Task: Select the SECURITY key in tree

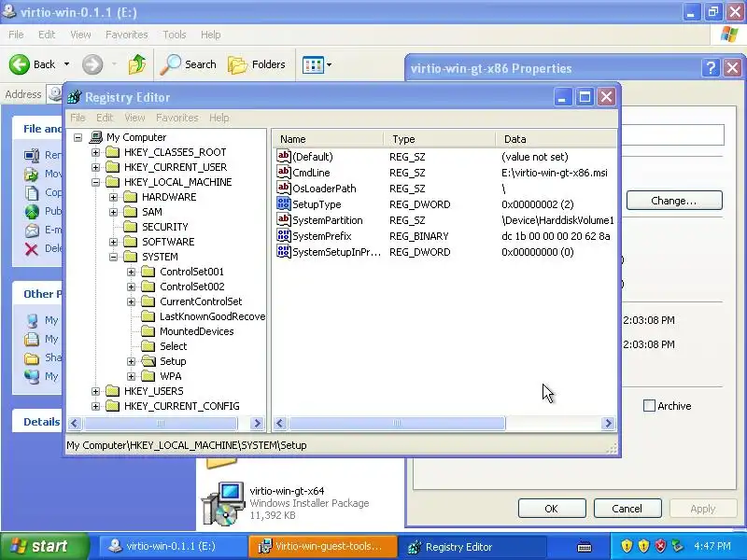Action: (165, 227)
